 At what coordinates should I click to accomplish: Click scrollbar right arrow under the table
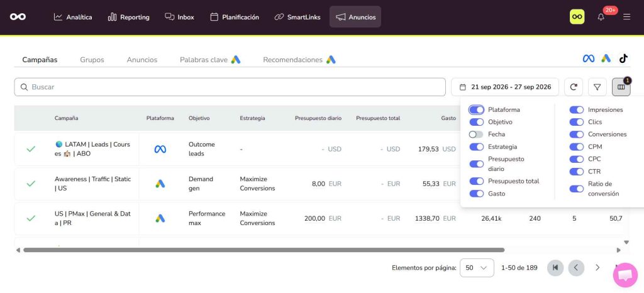(x=619, y=250)
